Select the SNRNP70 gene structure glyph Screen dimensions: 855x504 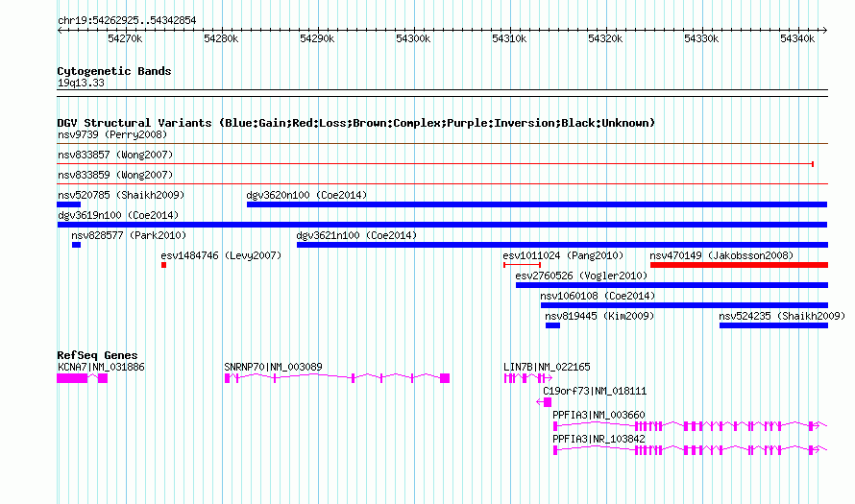[x=337, y=378]
